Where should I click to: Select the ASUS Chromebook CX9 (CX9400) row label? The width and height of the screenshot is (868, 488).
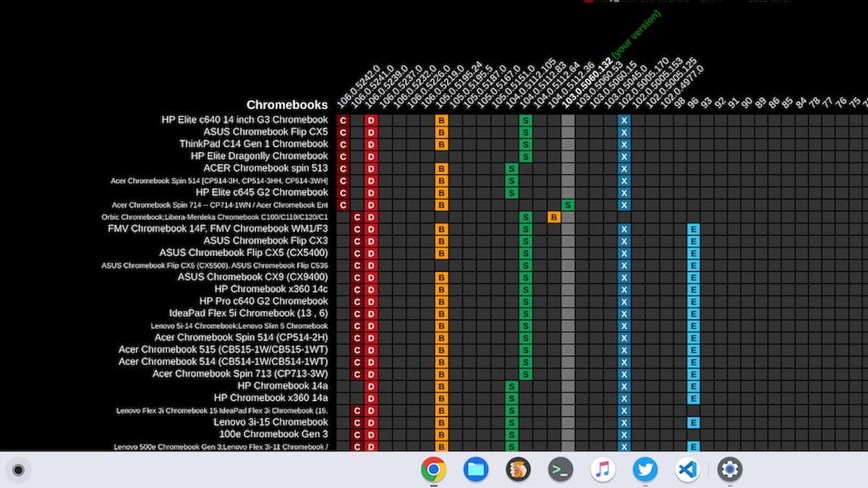(253, 277)
